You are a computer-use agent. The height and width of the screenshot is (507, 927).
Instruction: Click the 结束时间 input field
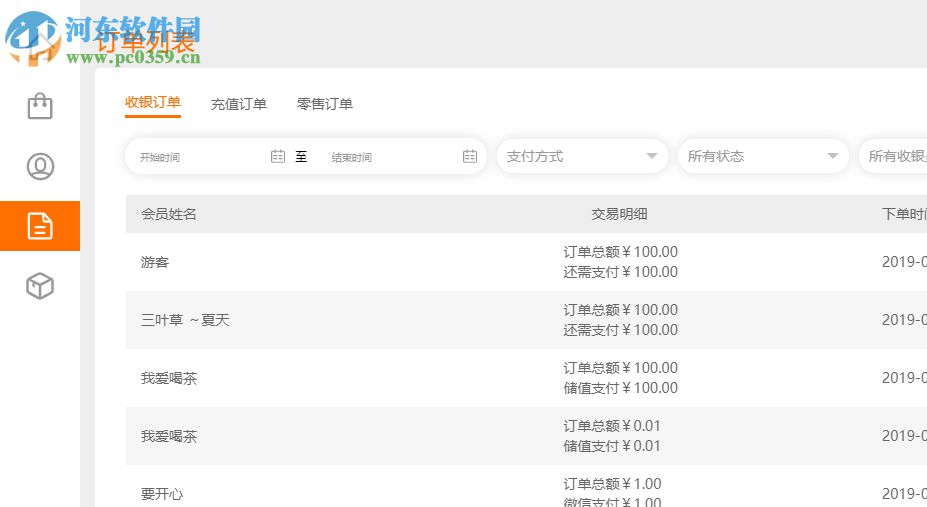tap(392, 157)
